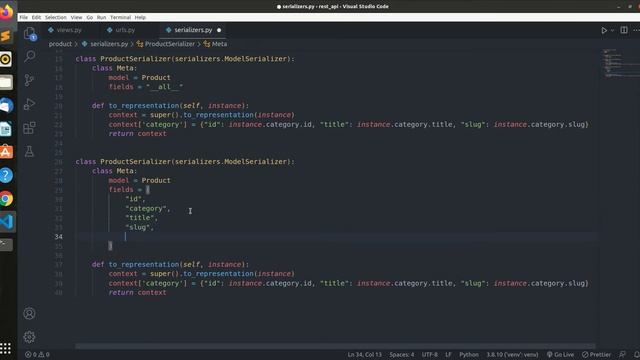This screenshot has height=360, width=640.
Task: Click line number 34 in gutter
Action: (x=59, y=237)
